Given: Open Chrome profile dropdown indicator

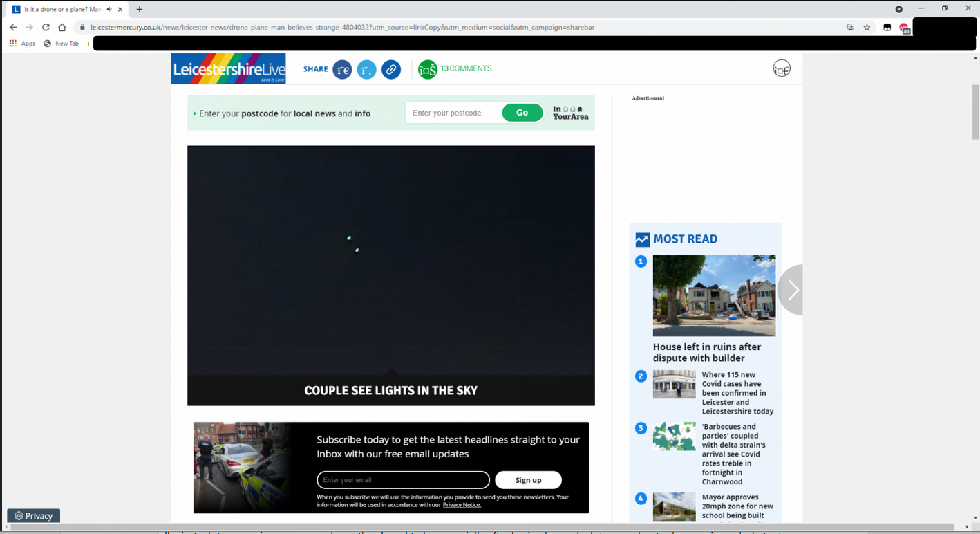Looking at the screenshot, I should [898, 10].
